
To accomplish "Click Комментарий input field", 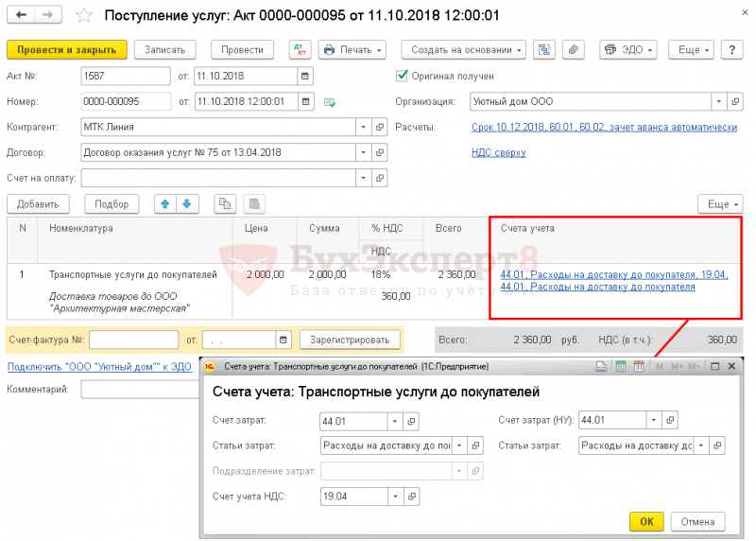I will 140,389.
